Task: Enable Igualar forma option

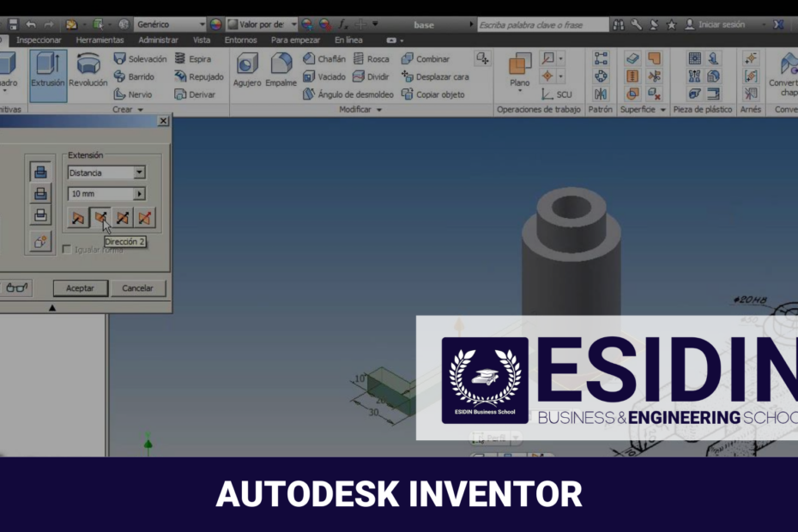Action: click(66, 248)
